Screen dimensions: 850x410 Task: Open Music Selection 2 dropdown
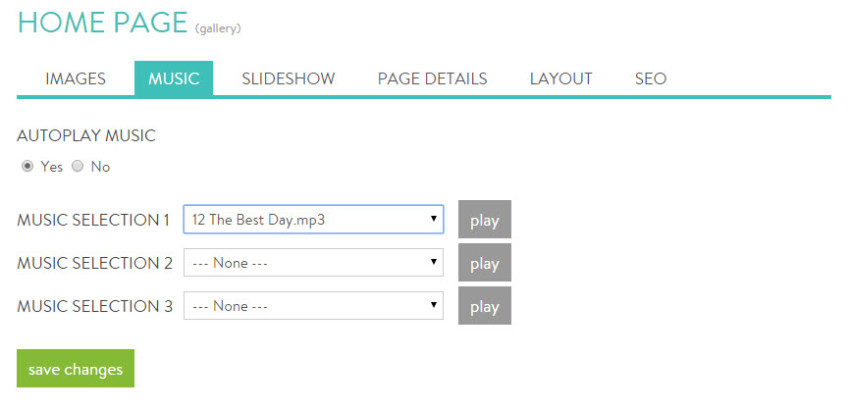pos(314,262)
